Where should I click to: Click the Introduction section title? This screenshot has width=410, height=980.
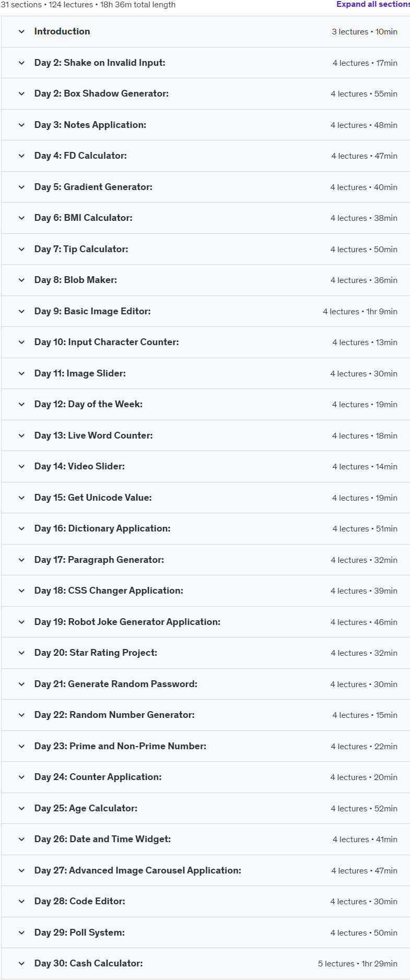(62, 31)
